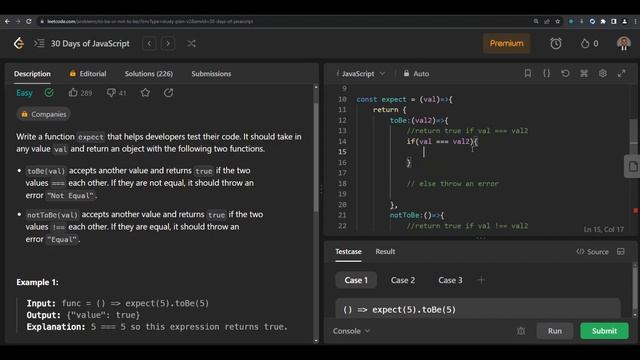Go back in the browser

tap(7, 21)
